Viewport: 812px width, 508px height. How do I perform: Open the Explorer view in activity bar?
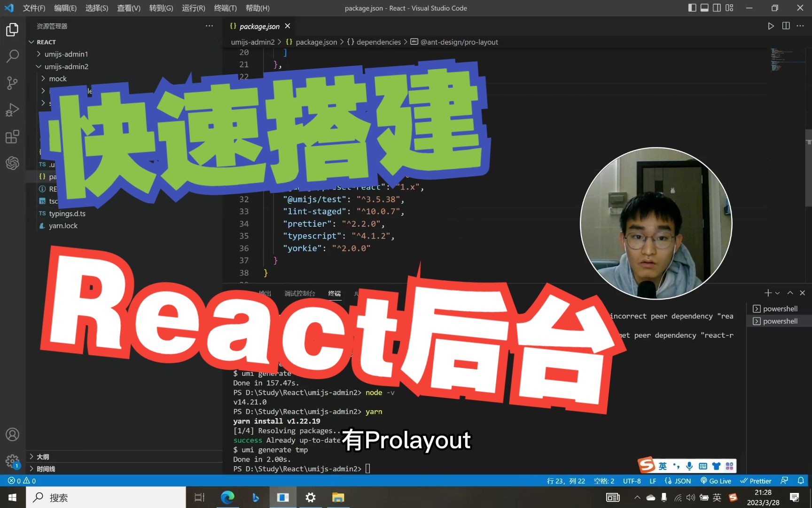[x=12, y=30]
